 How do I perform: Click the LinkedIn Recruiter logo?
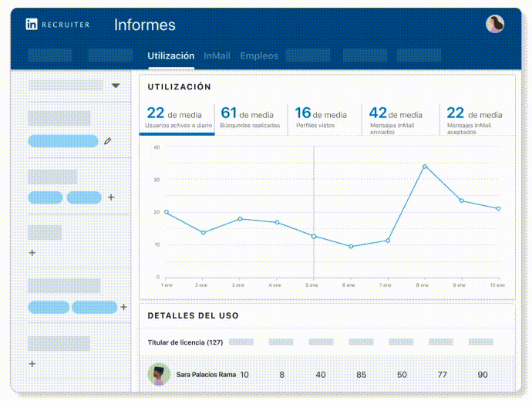point(58,25)
